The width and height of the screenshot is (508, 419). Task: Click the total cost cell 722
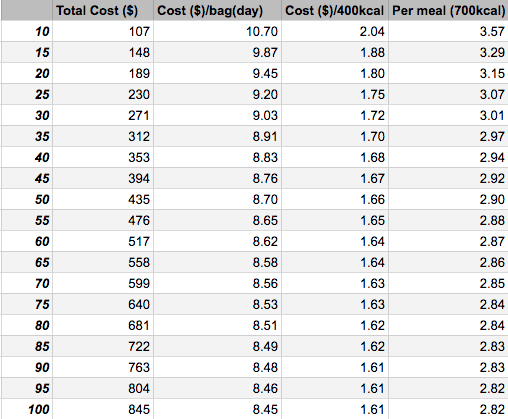[103, 346]
